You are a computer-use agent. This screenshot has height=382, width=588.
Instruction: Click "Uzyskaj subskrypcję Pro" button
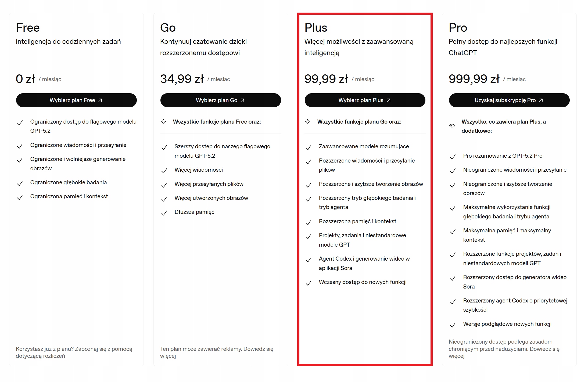point(509,100)
